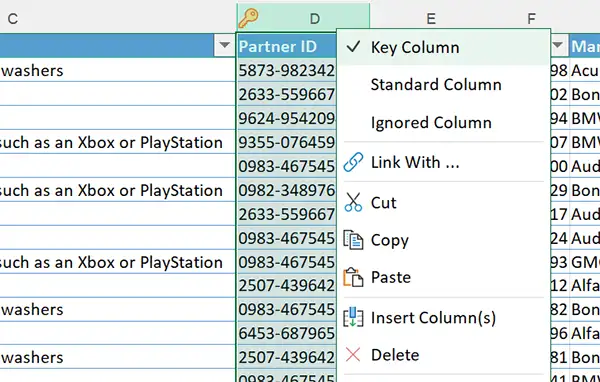
Task: Select column C header
Action: pyautogui.click(x=13, y=18)
